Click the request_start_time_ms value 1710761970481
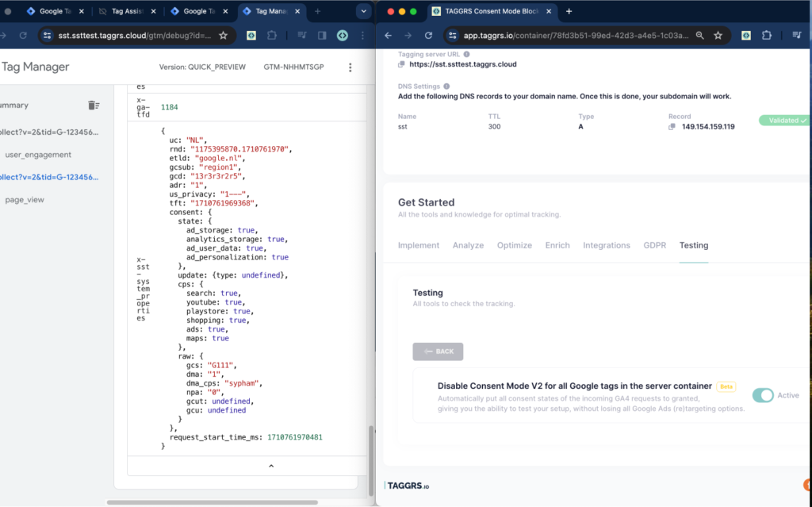 [295, 437]
